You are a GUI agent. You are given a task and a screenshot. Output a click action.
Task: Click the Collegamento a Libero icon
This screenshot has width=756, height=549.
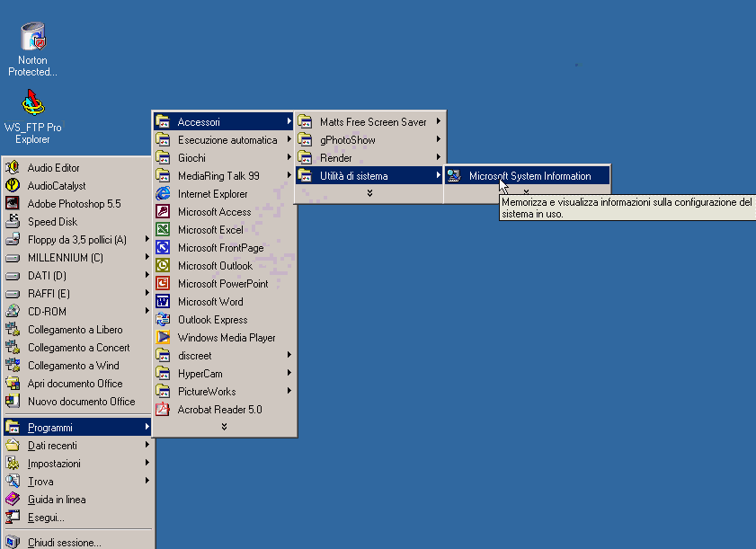click(13, 329)
